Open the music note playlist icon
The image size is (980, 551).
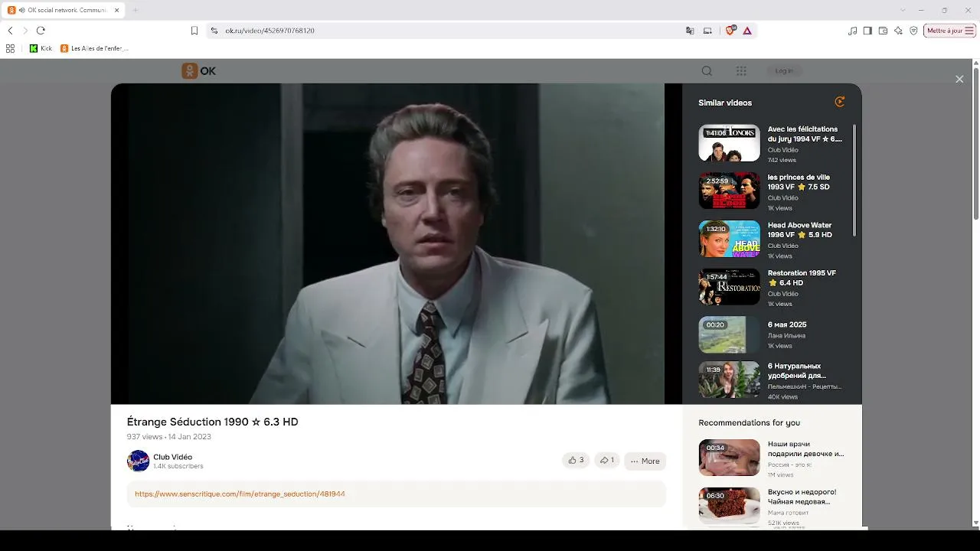click(853, 31)
